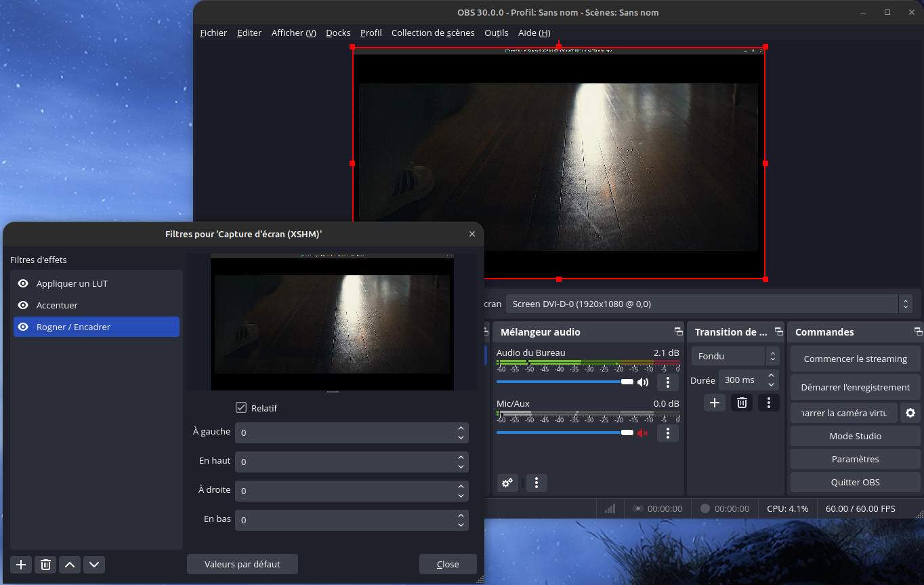Move selected filter down in the list
The height and width of the screenshot is (585, 924).
(94, 565)
